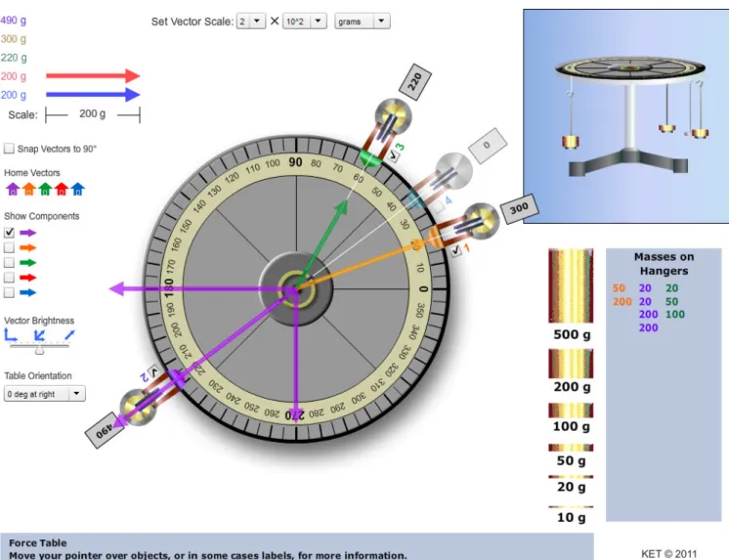This screenshot has height=560, width=729.
Task: Click the red components arrow icon
Action: [28, 278]
